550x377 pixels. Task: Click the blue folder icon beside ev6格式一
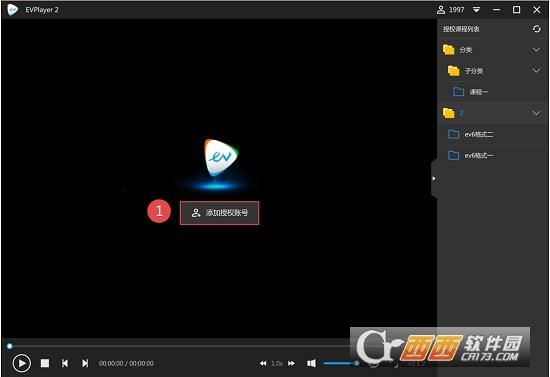454,155
